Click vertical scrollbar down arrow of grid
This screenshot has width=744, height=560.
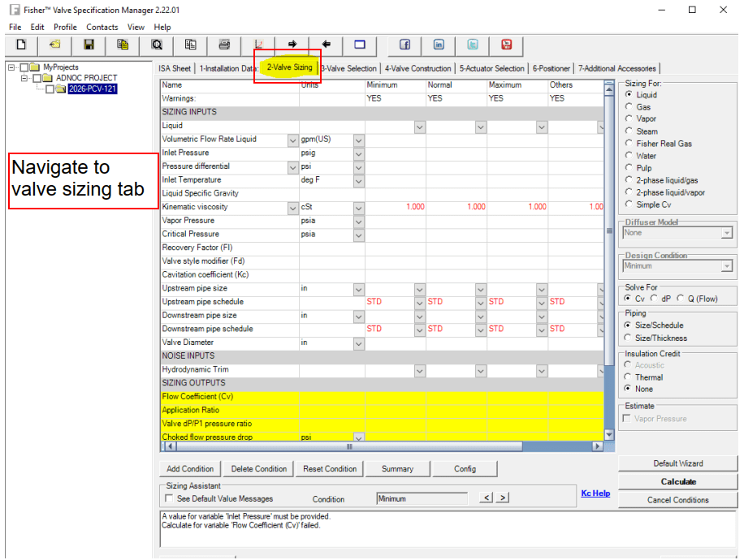pyautogui.click(x=609, y=434)
